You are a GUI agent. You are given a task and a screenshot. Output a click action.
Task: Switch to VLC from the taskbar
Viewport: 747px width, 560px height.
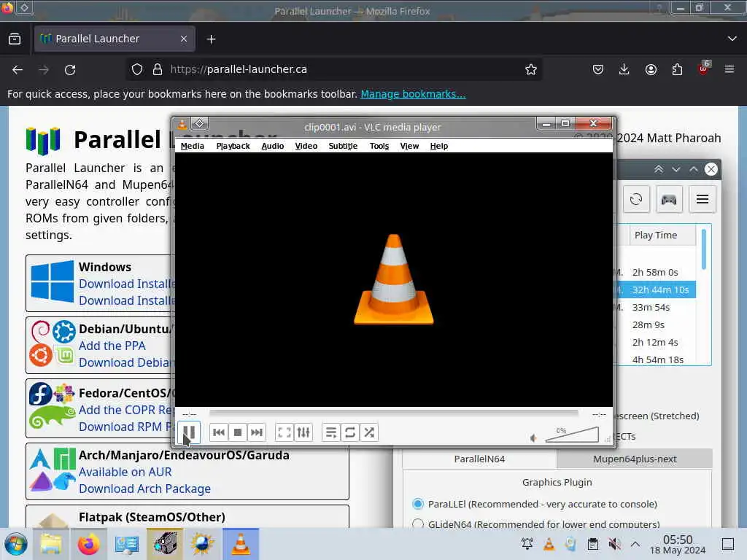point(241,544)
